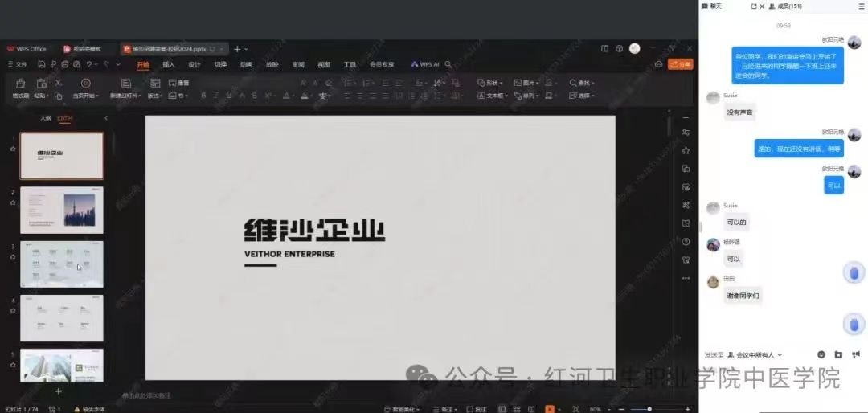
Task: Click the zoom slider in the status bar
Action: [649, 409]
